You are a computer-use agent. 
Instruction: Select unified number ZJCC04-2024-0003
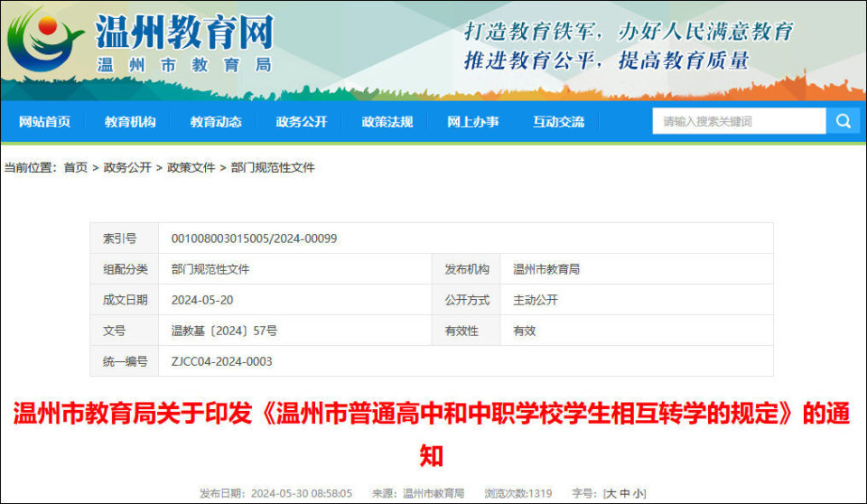222,361
